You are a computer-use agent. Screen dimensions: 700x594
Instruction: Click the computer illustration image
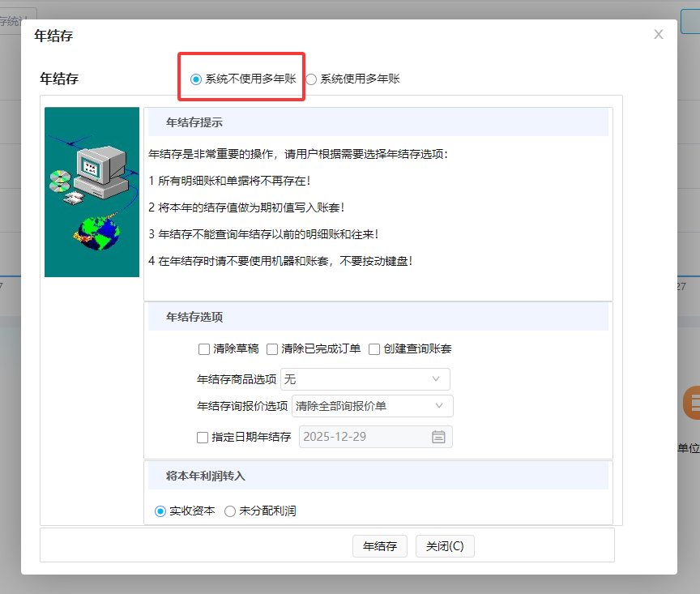tap(91, 190)
